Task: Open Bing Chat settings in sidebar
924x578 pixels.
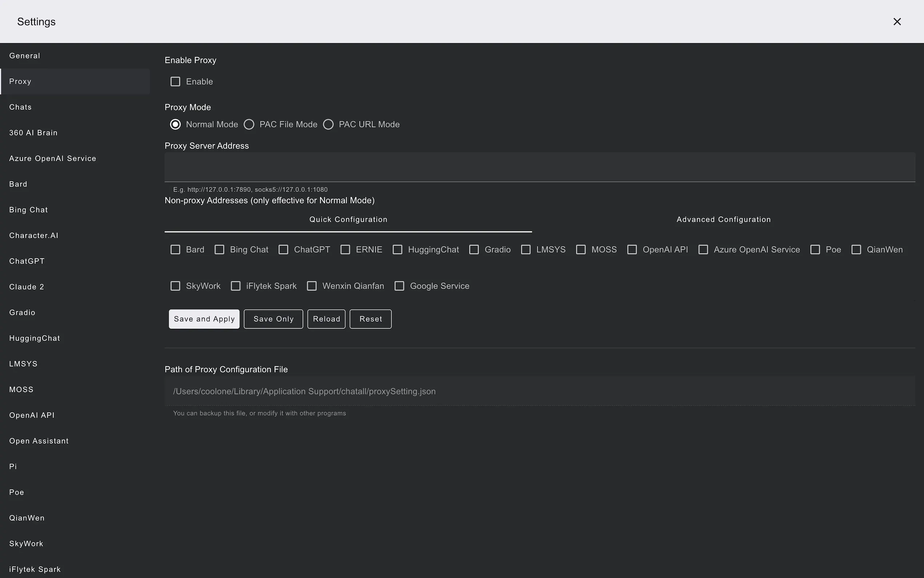Action: pyautogui.click(x=29, y=210)
